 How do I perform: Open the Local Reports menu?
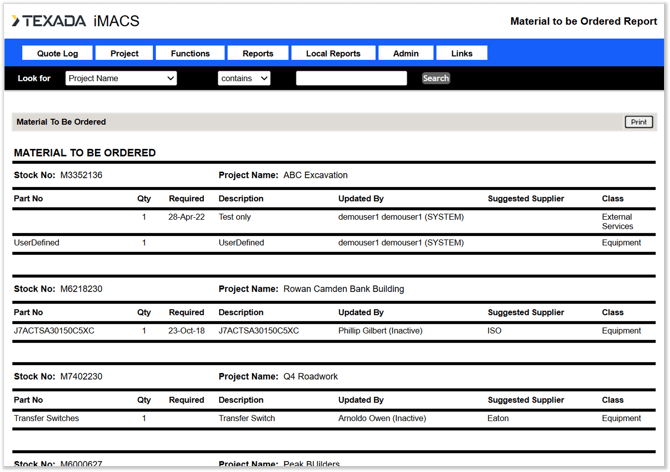pyautogui.click(x=333, y=53)
